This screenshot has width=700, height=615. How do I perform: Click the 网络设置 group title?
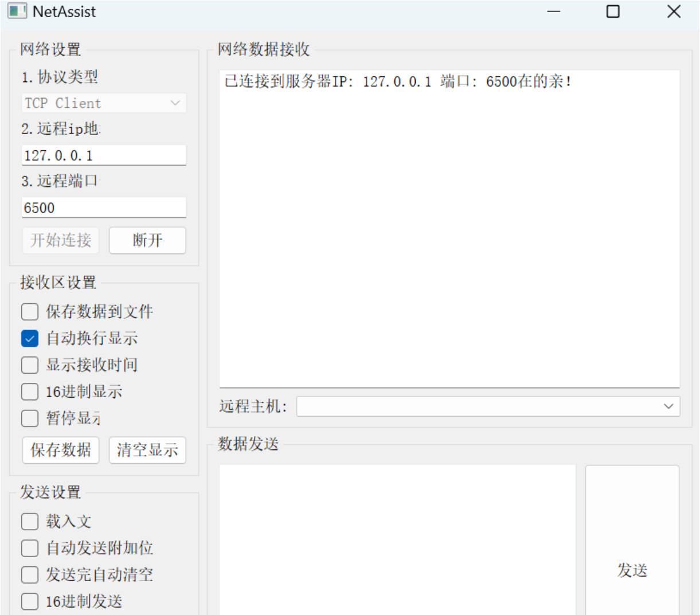click(x=50, y=49)
